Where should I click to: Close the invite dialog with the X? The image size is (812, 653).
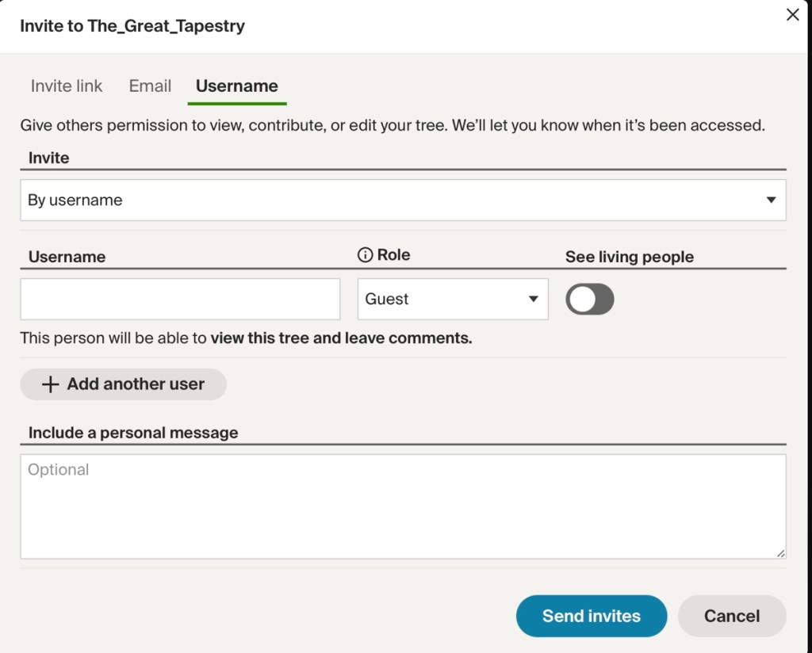click(792, 15)
